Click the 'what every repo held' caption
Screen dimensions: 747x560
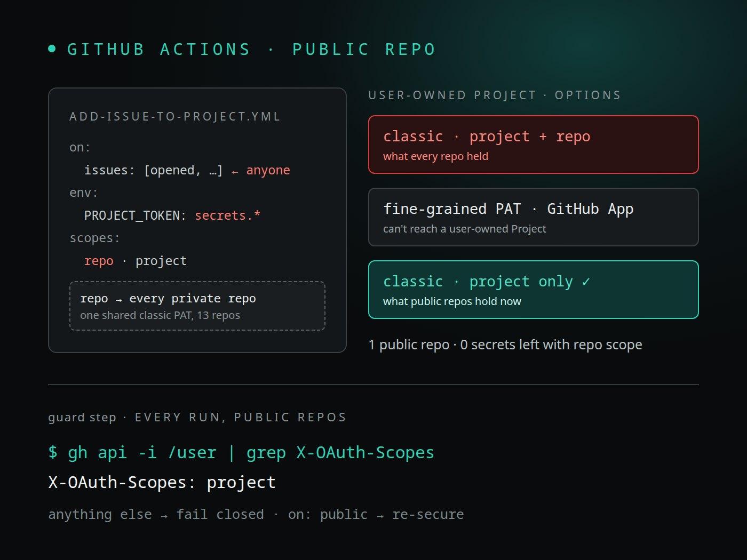[x=435, y=156]
